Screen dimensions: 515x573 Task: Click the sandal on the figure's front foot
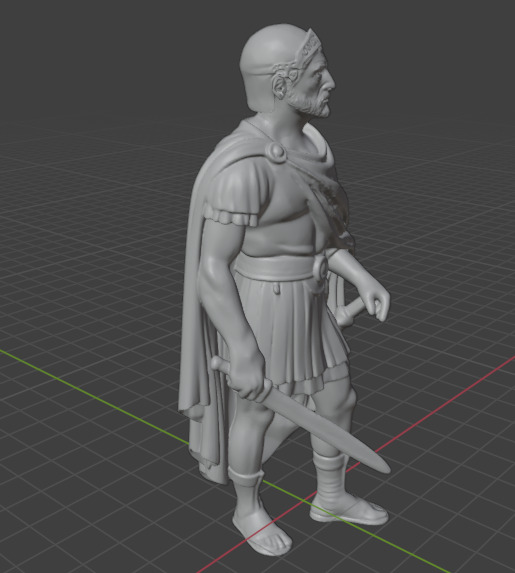(262, 530)
